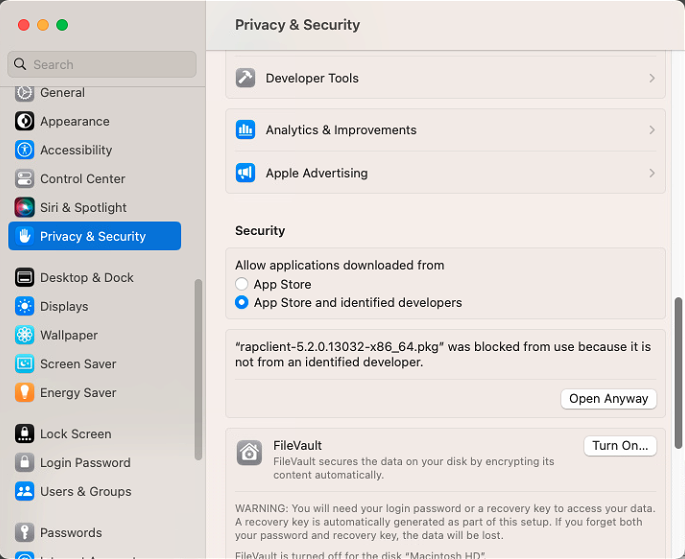Click the Energy Saver lightbulb icon
This screenshot has width=685, height=559.
tap(24, 393)
